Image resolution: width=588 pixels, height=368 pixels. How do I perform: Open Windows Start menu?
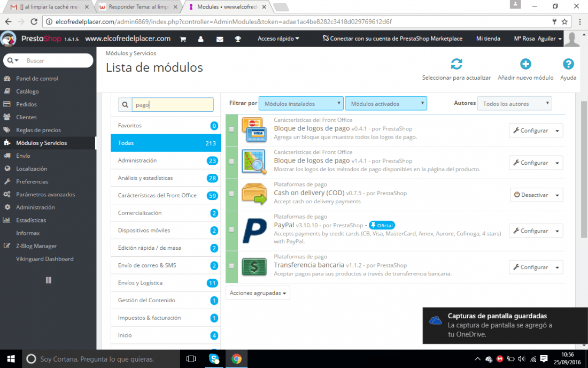point(11,359)
